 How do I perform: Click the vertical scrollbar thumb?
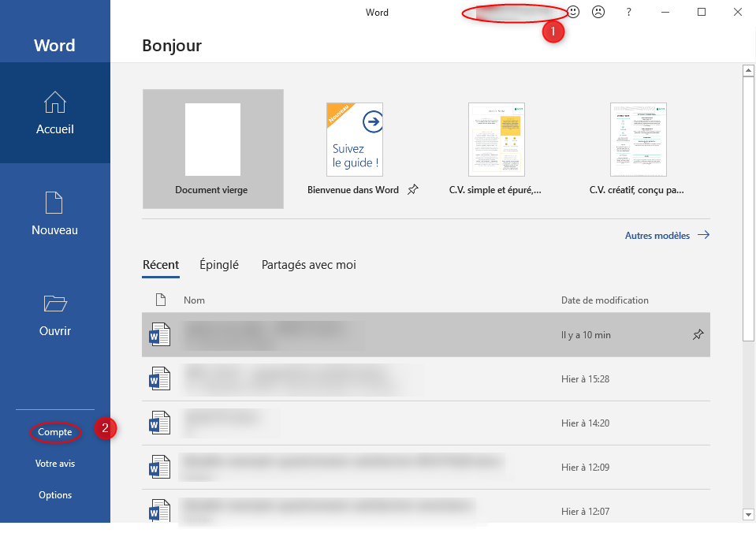(748, 209)
